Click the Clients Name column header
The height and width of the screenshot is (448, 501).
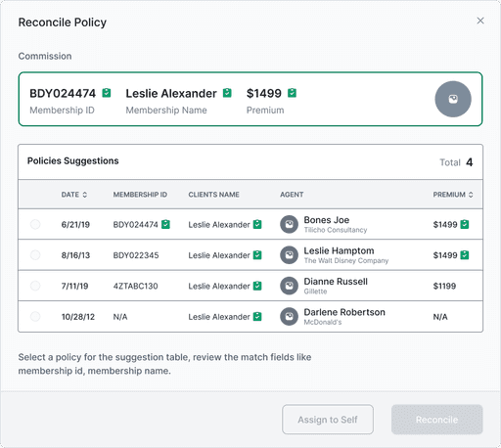213,195
